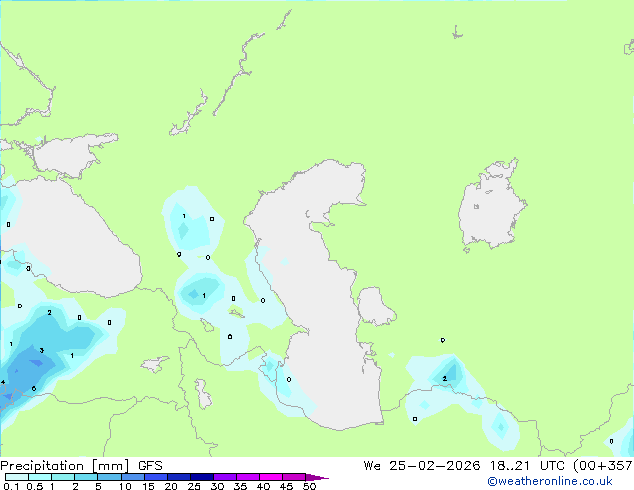Pick the legend swatch between 0.1 and 0.5

coord(17,477)
